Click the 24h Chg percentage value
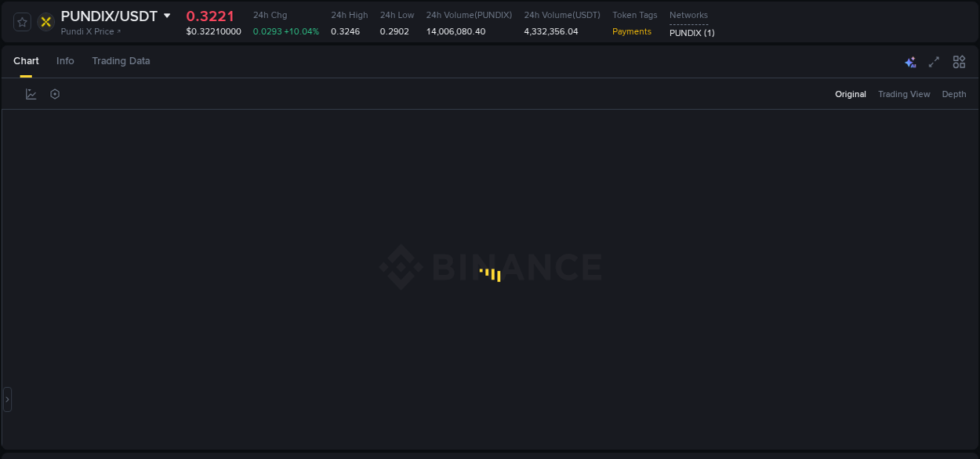Screen dimensions: 980x459 [x=302, y=31]
